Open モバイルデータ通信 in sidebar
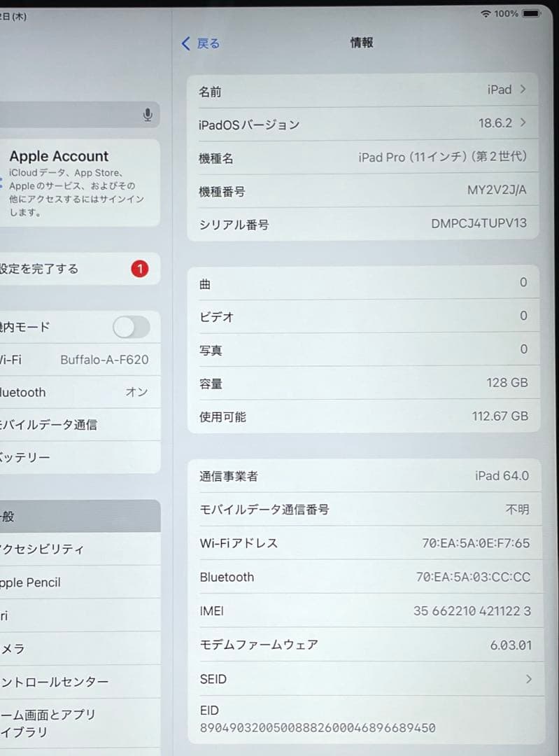559x756 pixels. [80, 424]
